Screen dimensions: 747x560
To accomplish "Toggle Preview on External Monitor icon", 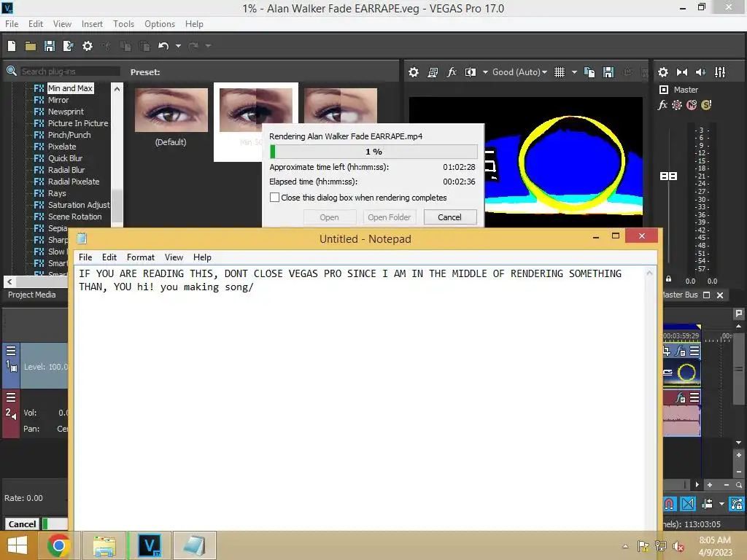I will coord(433,72).
